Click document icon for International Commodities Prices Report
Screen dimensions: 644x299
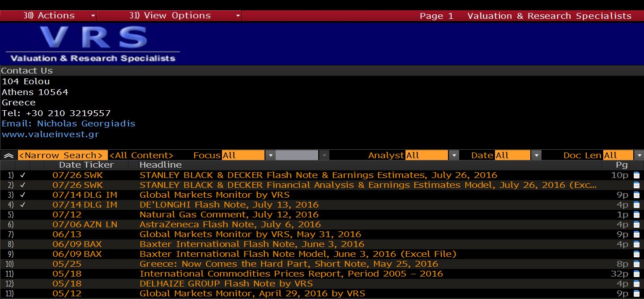tap(636, 274)
